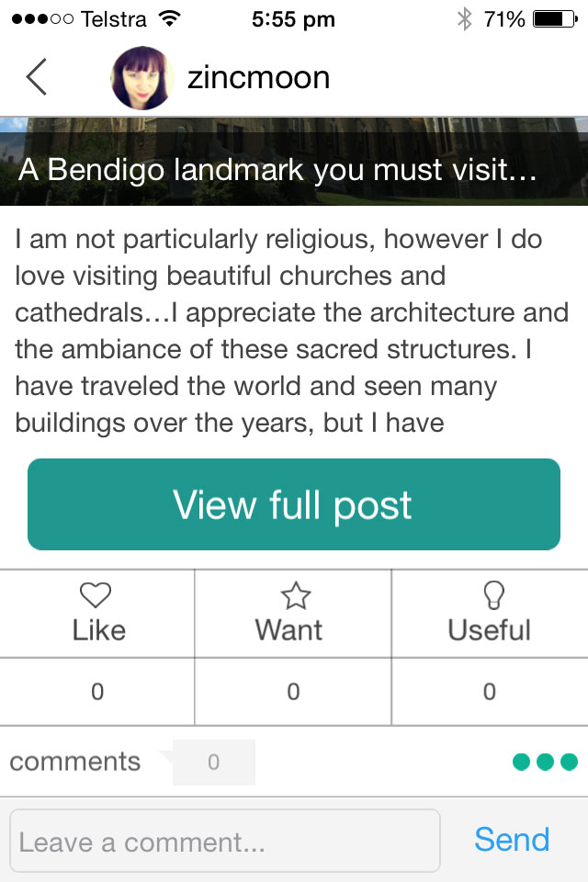View the Want count of zero
The image size is (588, 882).
click(x=293, y=691)
